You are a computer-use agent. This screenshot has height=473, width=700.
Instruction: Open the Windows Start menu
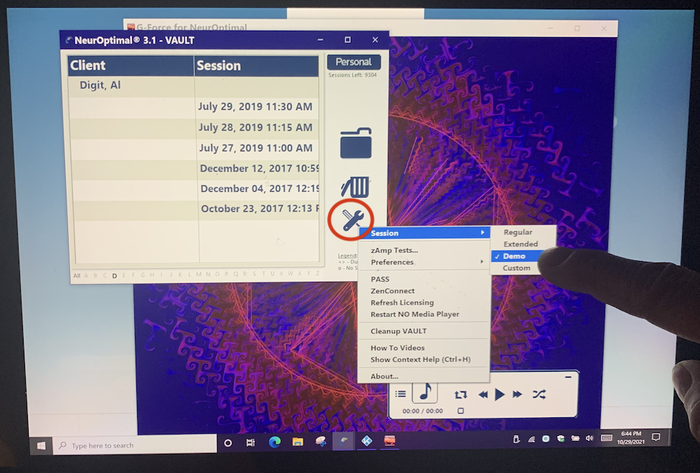point(41,445)
